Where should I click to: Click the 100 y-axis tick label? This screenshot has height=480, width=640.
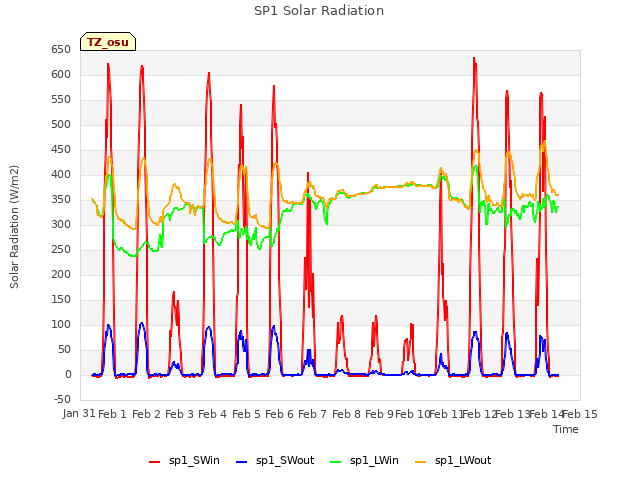[x=61, y=324]
